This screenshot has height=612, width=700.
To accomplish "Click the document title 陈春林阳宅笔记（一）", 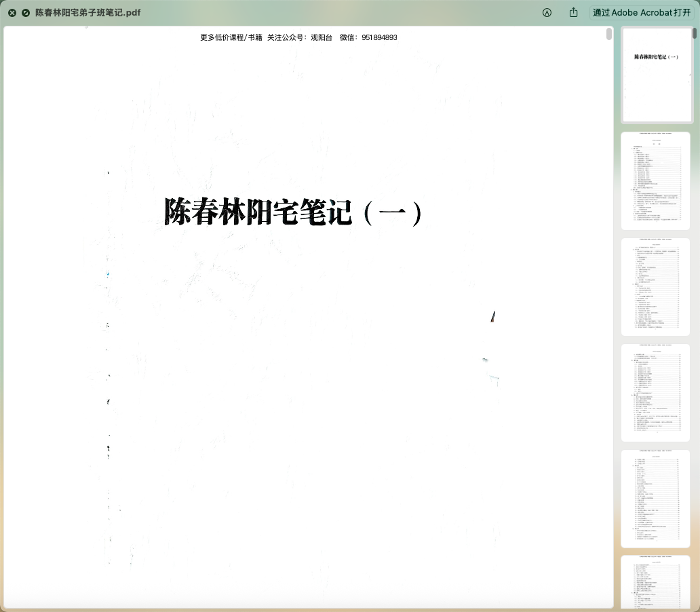I will coord(293,213).
